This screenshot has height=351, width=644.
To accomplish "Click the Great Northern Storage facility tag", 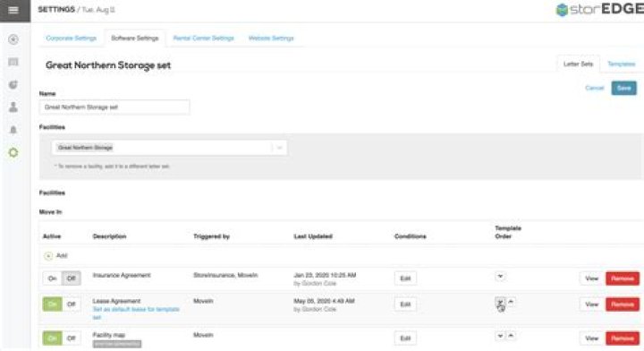I will coord(85,148).
